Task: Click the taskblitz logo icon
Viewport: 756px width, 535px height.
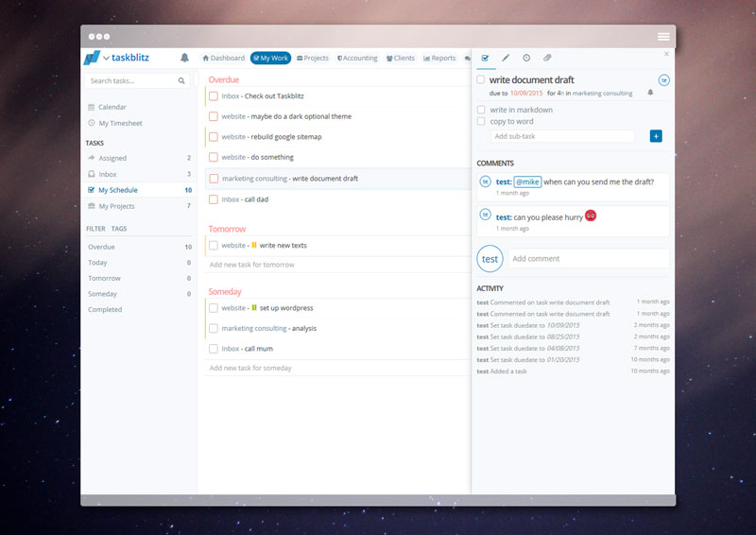Action: pos(92,58)
